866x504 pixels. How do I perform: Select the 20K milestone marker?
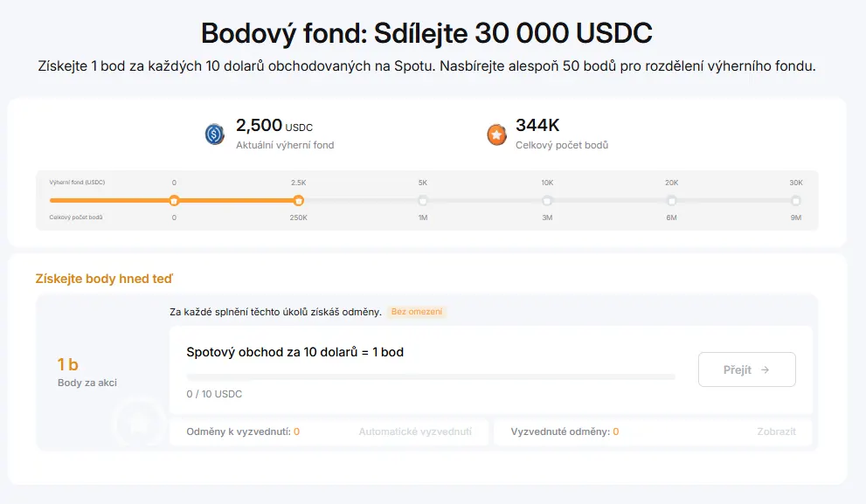coord(672,200)
